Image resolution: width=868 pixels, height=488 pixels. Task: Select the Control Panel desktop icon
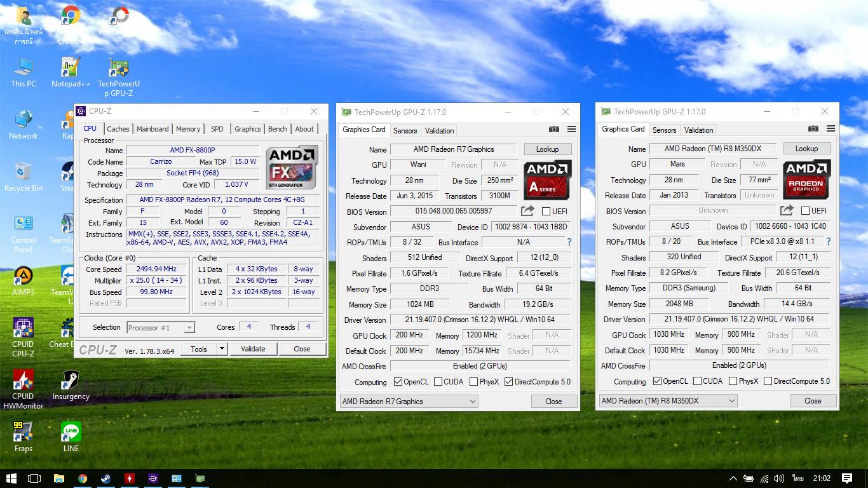point(24,233)
